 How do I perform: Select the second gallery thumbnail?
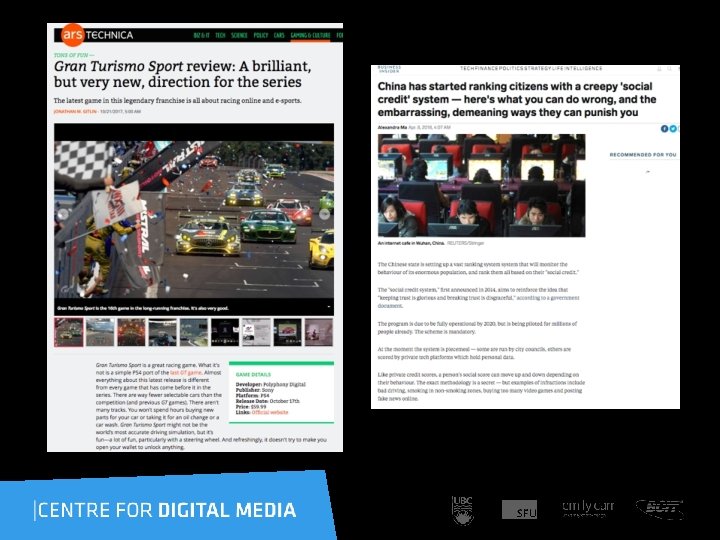click(x=100, y=332)
